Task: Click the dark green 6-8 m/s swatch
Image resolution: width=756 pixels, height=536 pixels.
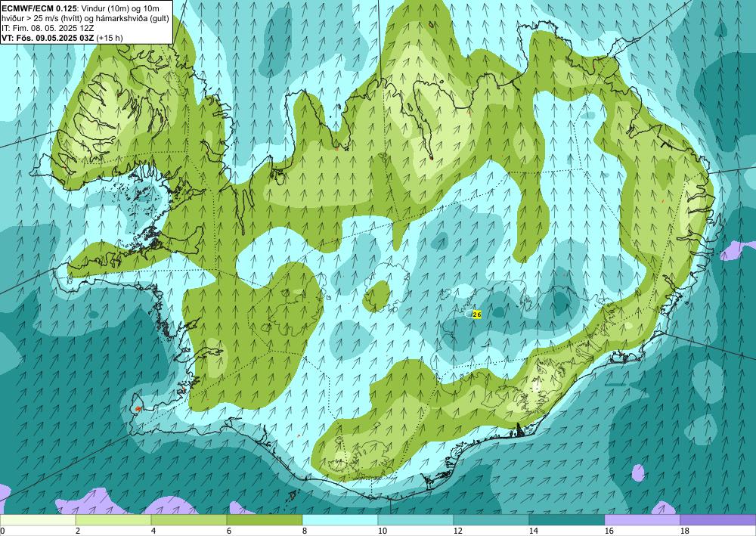Action: pyautogui.click(x=264, y=520)
